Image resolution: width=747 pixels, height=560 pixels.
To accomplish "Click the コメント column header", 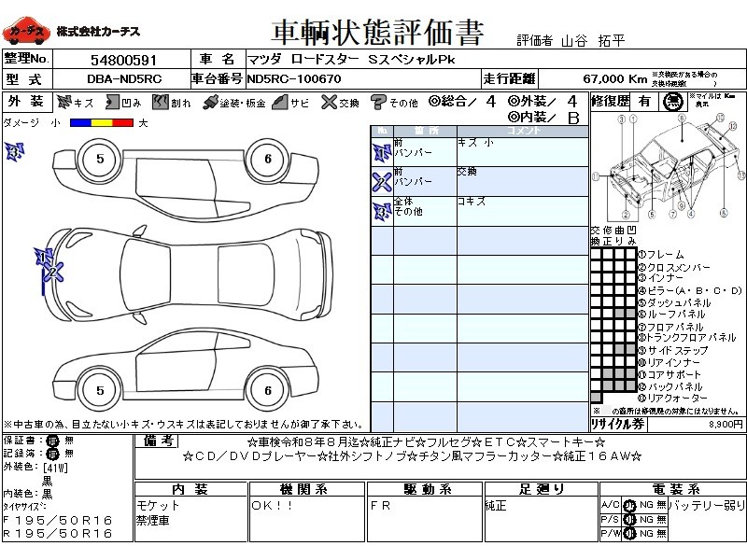I will pos(523,131).
